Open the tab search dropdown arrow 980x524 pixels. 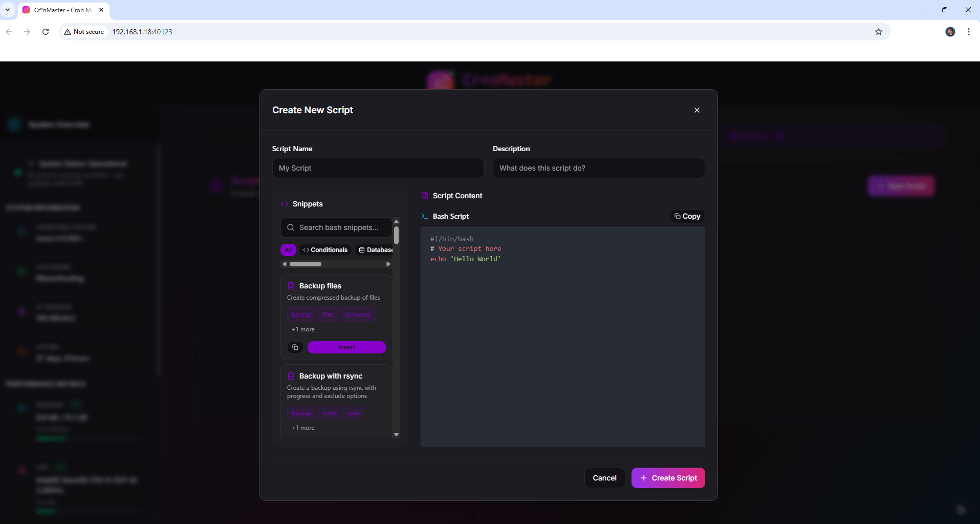(x=8, y=10)
